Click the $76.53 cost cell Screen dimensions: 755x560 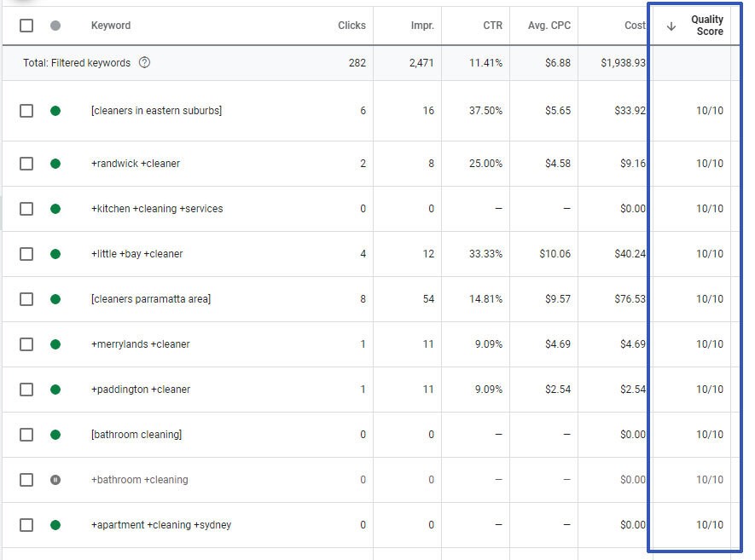(x=630, y=299)
